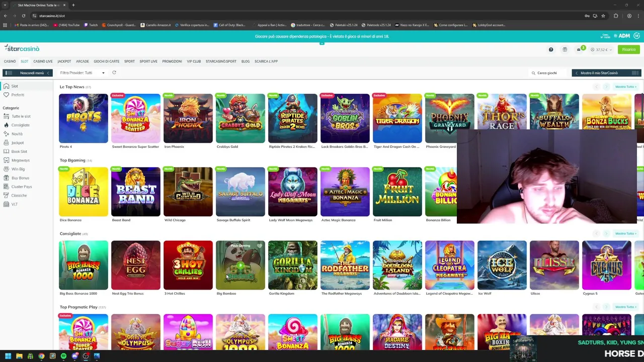
Task: Click the refresh provider filter icon
Action: click(x=114, y=73)
